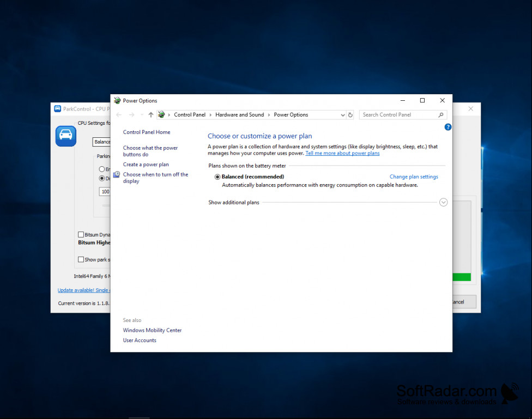Close the Power Options window

[443, 100]
